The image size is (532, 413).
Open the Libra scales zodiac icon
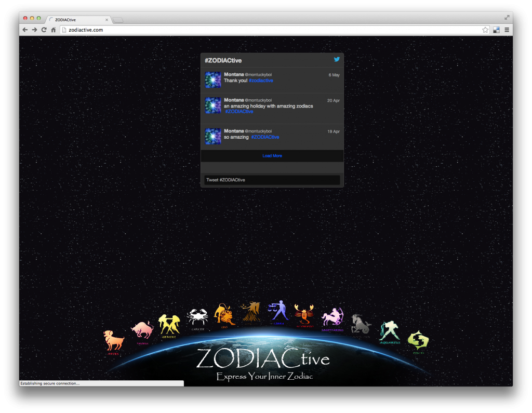[278, 310]
